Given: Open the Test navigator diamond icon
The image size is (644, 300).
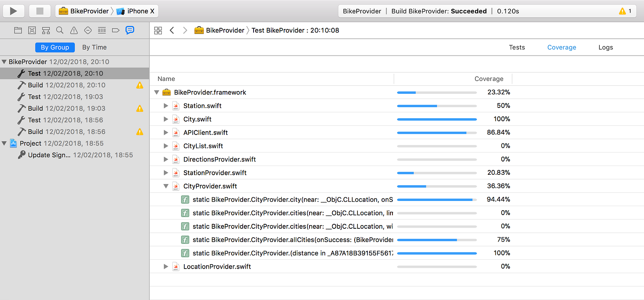Looking at the screenshot, I should tap(88, 30).
